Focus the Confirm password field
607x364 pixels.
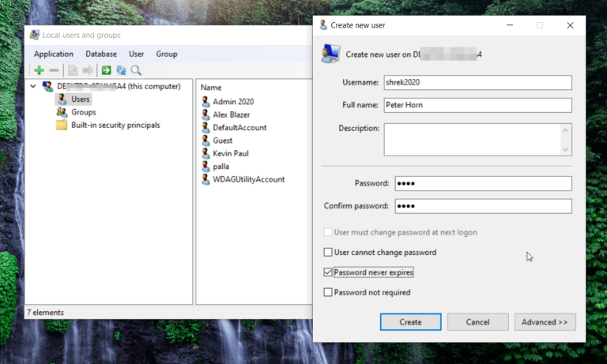pyautogui.click(x=483, y=206)
